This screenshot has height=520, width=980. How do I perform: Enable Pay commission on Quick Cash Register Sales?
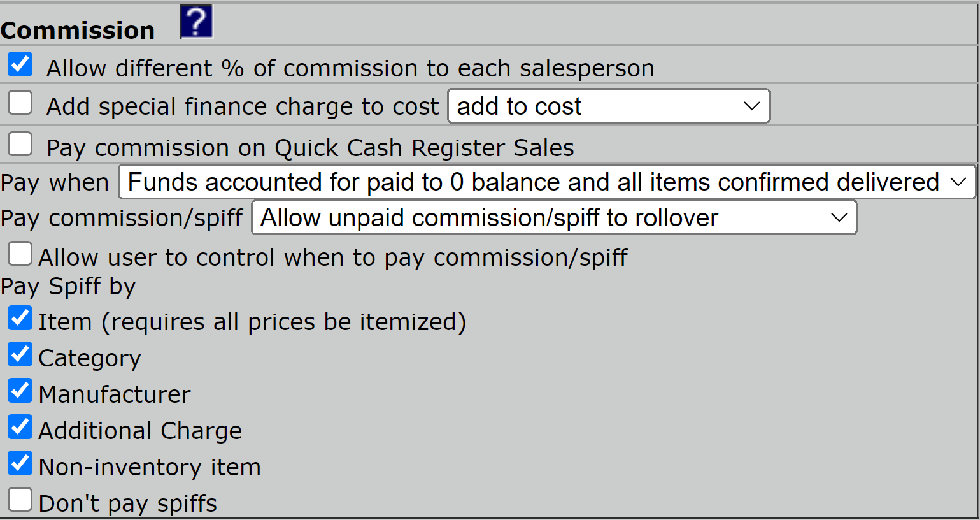(20, 144)
